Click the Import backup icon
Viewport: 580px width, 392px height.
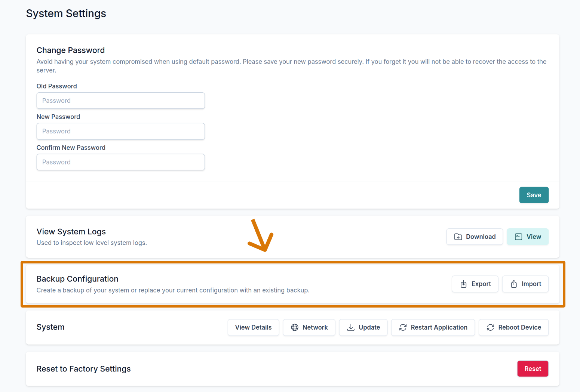pyautogui.click(x=514, y=284)
